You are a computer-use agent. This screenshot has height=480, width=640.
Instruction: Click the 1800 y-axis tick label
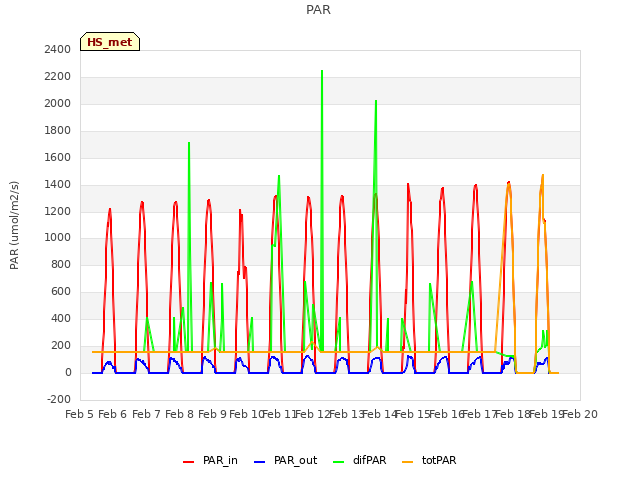pyautogui.click(x=58, y=130)
